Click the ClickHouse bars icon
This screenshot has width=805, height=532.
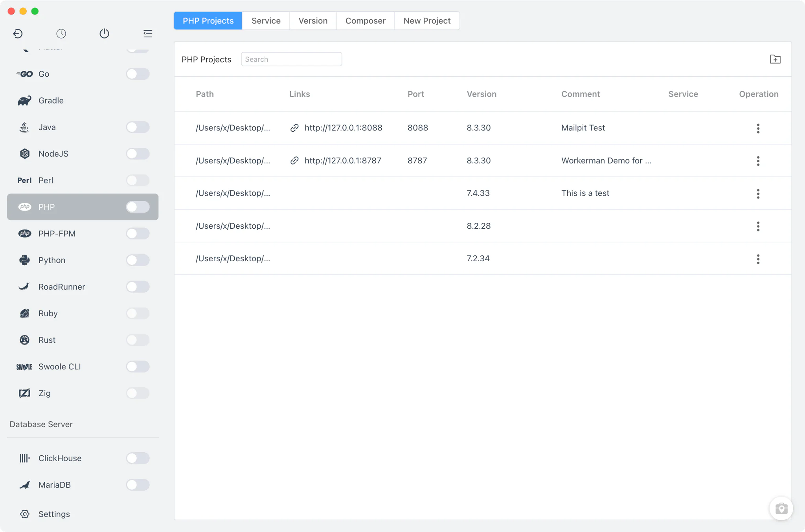[24, 458]
